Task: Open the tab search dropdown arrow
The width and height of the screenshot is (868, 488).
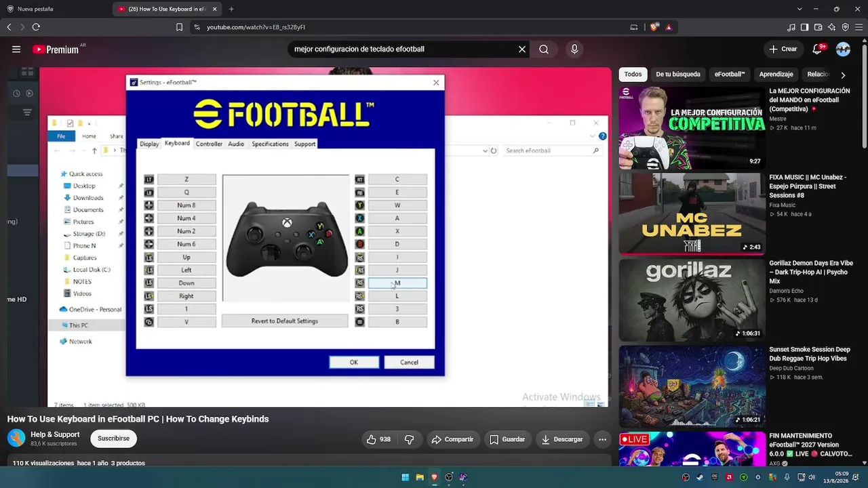Action: (x=800, y=9)
